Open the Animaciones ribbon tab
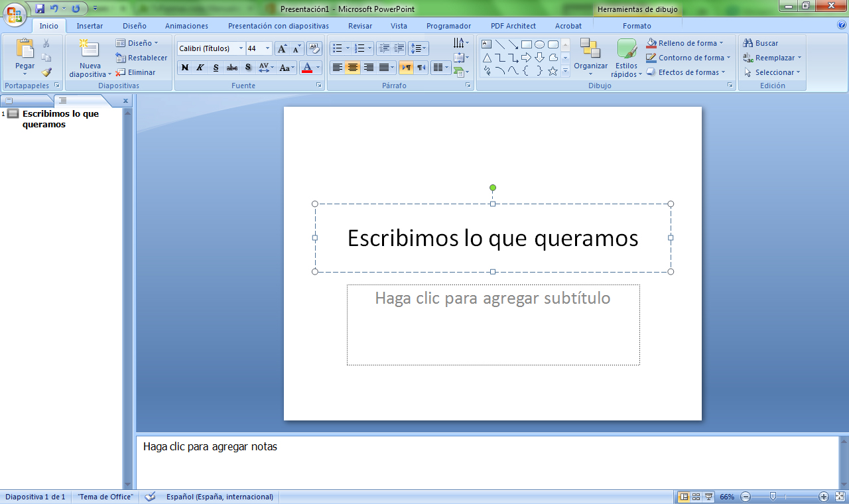The width and height of the screenshot is (849, 504). pos(186,26)
